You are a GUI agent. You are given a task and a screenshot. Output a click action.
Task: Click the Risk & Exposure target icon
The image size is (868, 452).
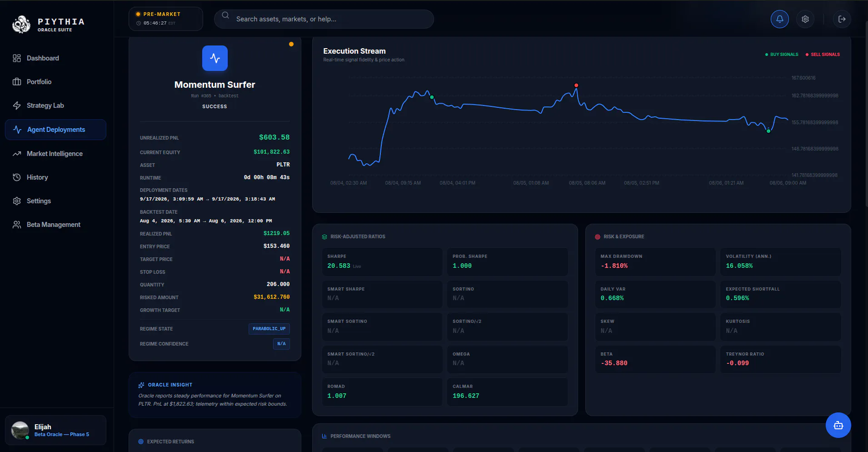(x=598, y=237)
